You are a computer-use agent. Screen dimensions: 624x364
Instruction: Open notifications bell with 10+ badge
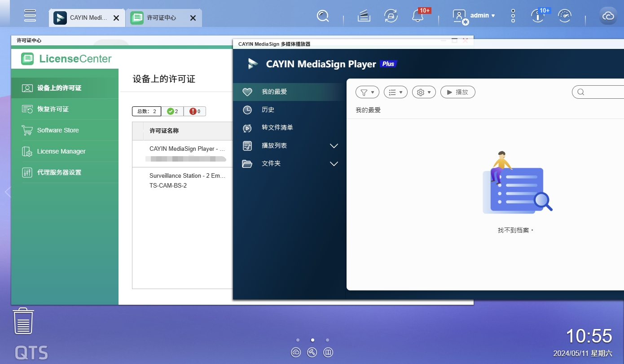point(418,16)
